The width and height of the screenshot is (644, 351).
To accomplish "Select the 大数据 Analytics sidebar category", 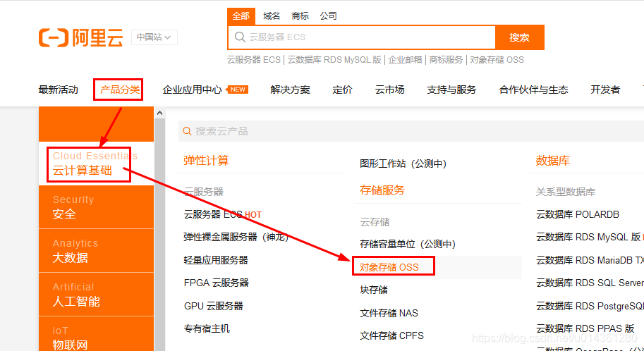I will [96, 251].
